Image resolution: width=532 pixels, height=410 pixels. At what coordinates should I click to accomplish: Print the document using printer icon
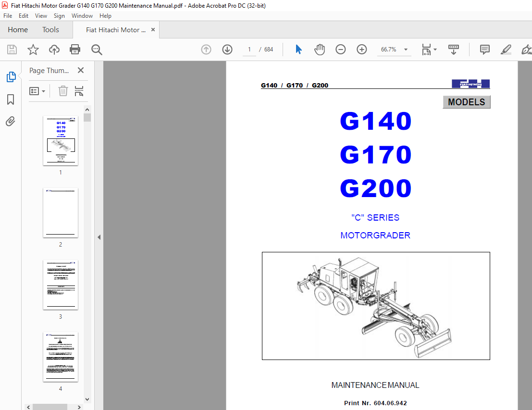point(75,50)
